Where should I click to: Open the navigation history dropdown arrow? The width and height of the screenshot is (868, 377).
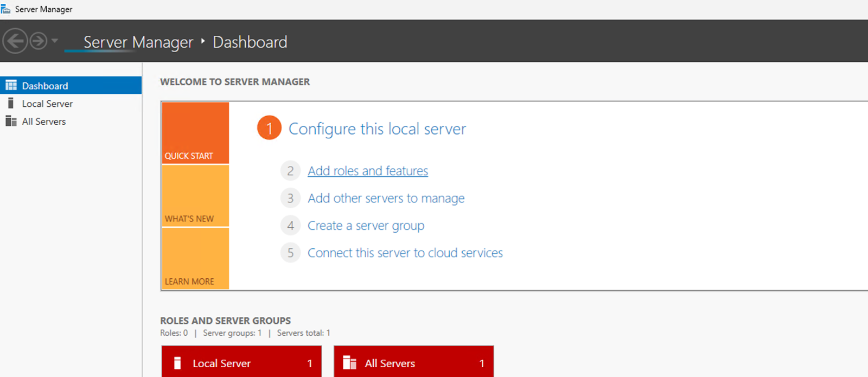[55, 41]
